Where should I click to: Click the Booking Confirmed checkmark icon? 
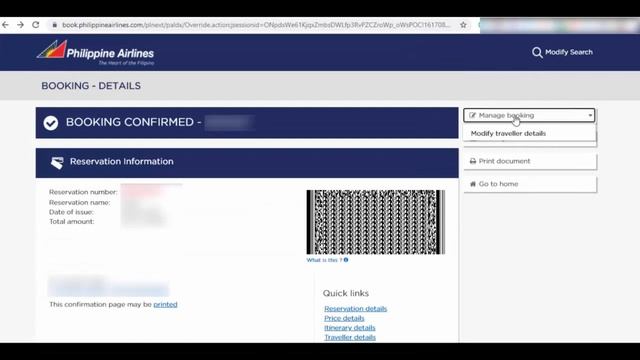(x=51, y=123)
